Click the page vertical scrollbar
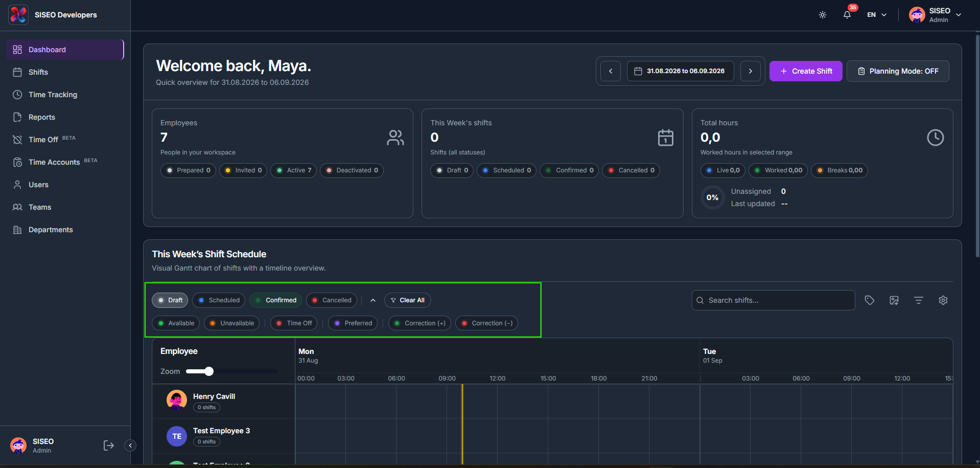Viewport: 980px width, 468px height. (x=977, y=146)
